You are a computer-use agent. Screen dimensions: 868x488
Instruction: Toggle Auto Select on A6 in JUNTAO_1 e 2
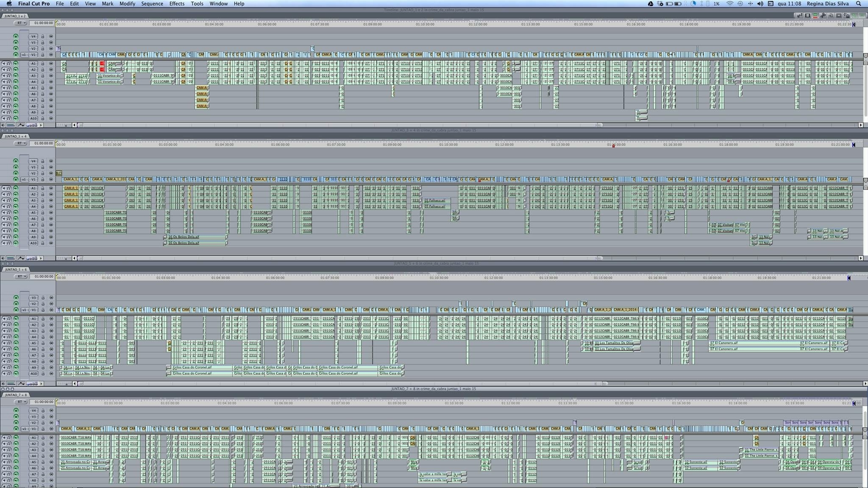[x=51, y=94]
